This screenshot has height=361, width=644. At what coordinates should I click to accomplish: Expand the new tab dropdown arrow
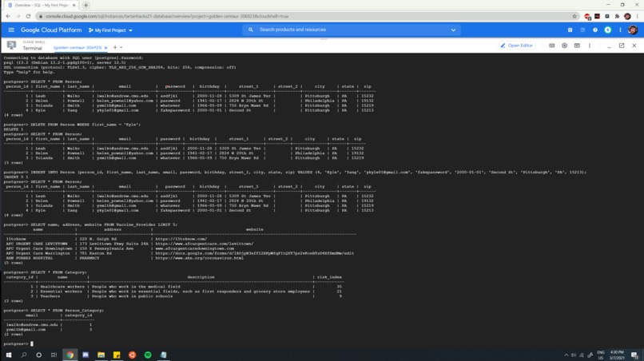tap(121, 48)
